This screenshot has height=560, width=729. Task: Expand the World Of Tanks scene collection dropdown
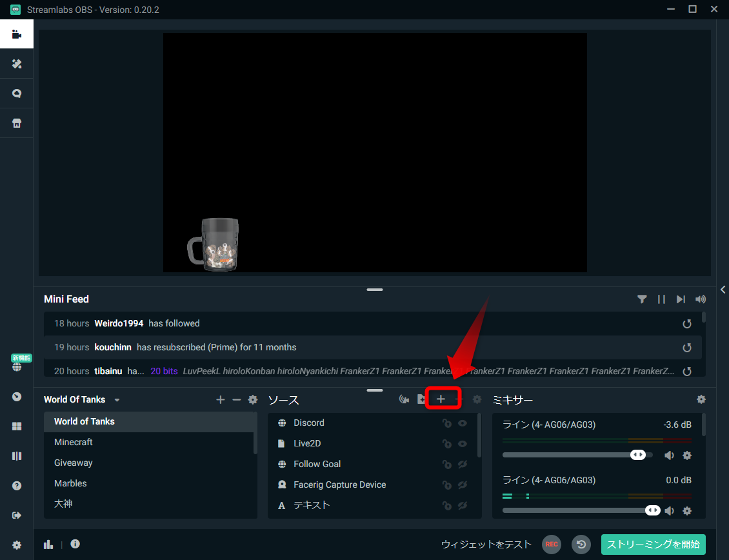(x=117, y=400)
